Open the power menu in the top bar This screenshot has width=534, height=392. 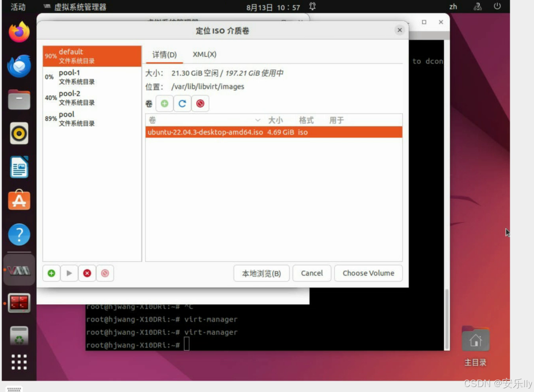(x=497, y=6)
